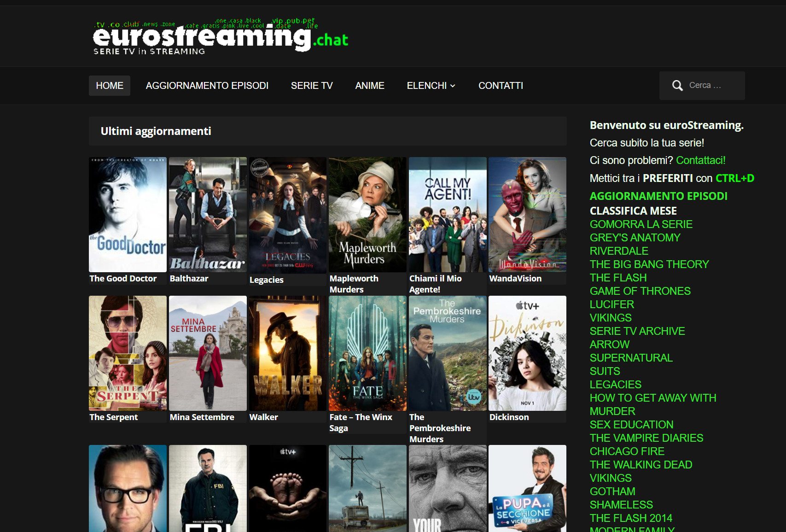Image resolution: width=786 pixels, height=532 pixels.
Task: Open the CONTATTI page
Action: coord(501,86)
